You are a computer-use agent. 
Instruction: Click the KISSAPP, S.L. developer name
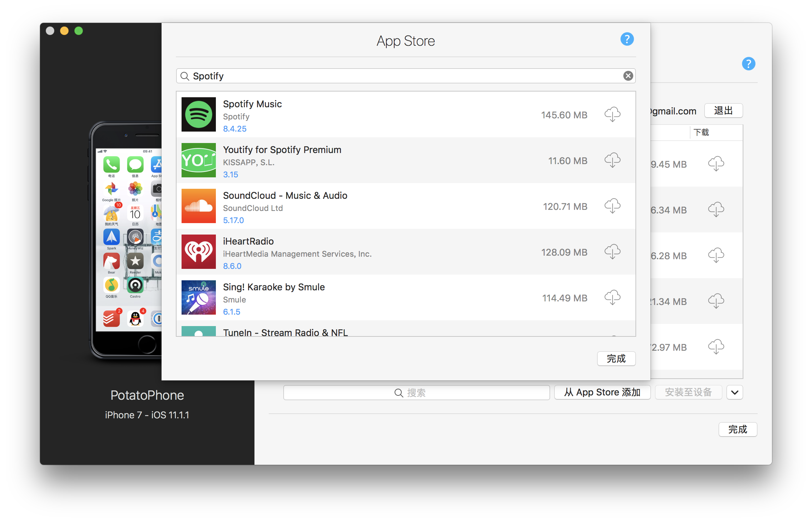click(249, 163)
